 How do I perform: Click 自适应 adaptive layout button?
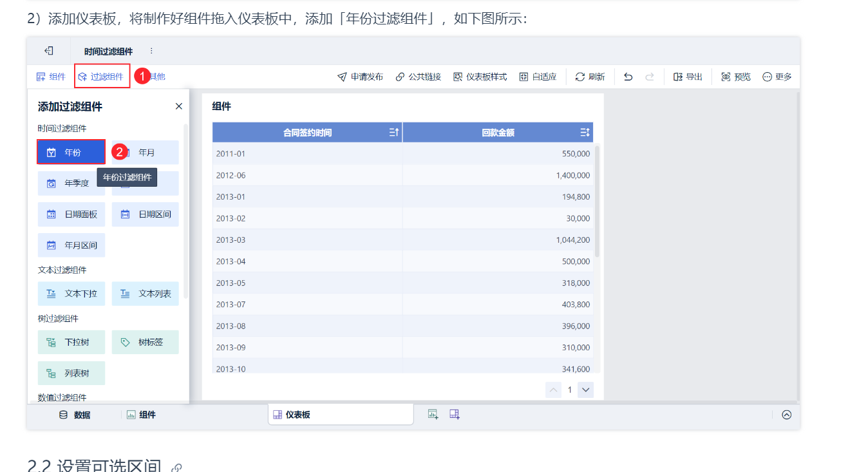pyautogui.click(x=537, y=77)
